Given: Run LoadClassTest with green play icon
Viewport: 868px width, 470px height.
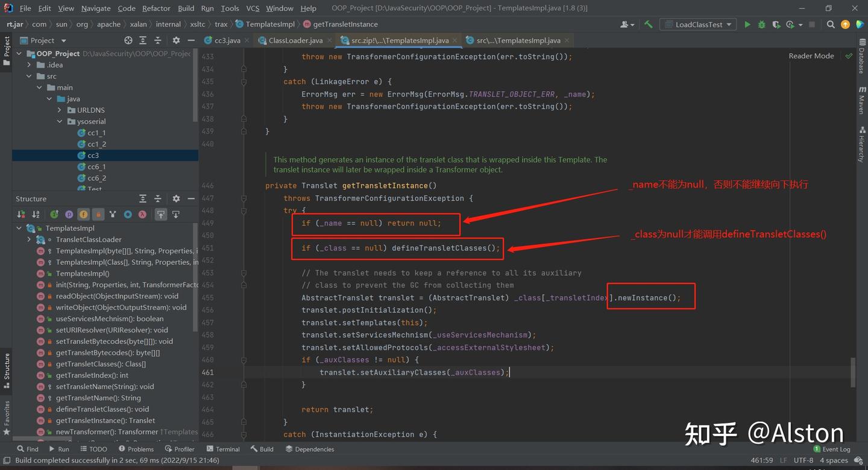Looking at the screenshot, I should pyautogui.click(x=747, y=24).
